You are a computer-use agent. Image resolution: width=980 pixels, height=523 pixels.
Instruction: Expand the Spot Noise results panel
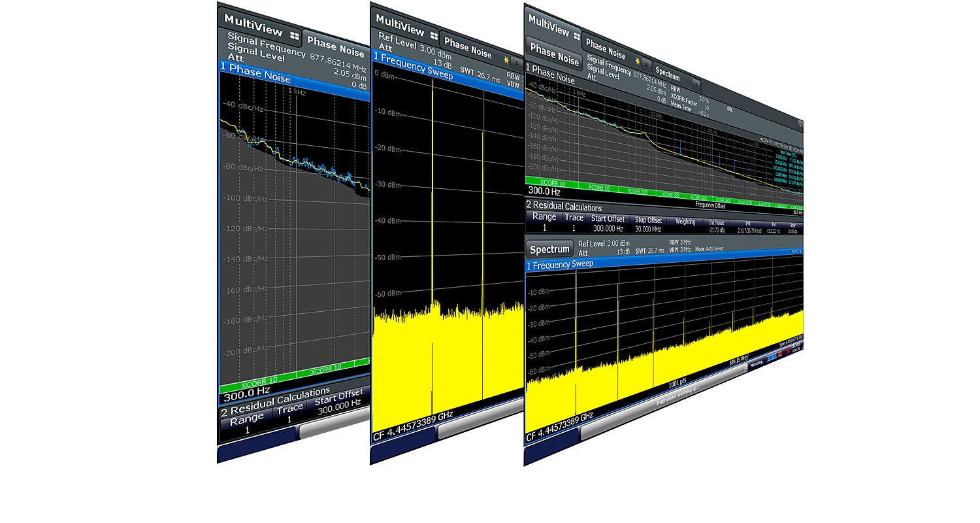(788, 154)
